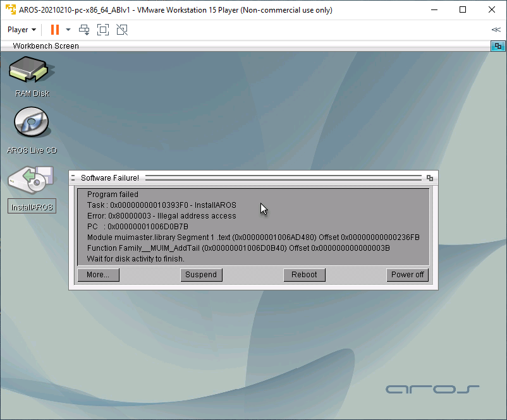Click the Workbench screen depth gadget
Screen dimensions: 507x420
(498, 46)
